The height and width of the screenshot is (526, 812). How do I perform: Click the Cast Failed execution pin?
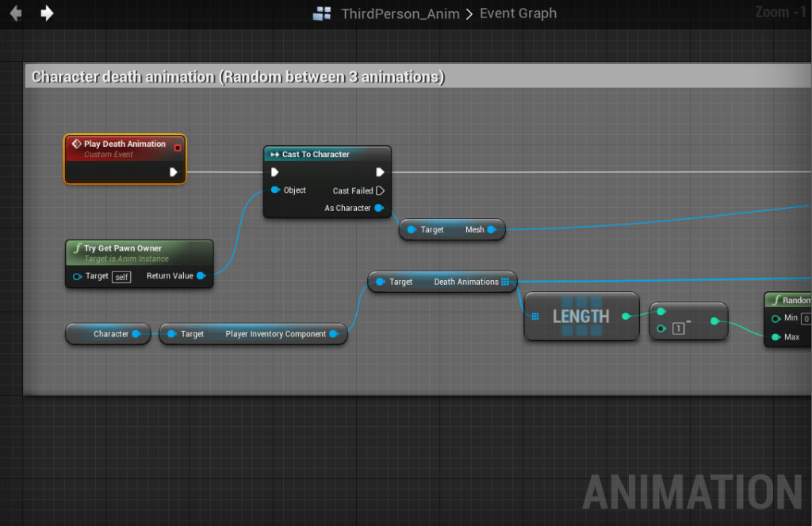tap(380, 190)
